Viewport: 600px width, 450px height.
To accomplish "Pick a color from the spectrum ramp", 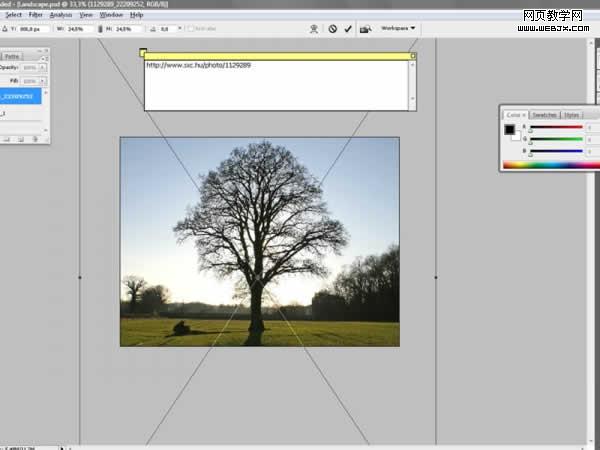I will click(551, 165).
